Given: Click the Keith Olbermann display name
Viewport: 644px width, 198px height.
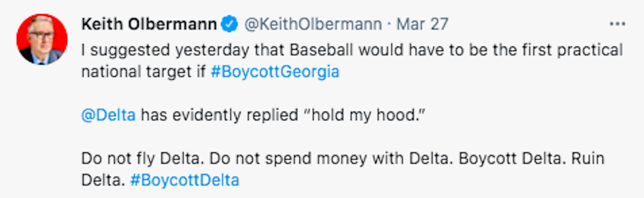Looking at the screenshot, I should click(149, 24).
